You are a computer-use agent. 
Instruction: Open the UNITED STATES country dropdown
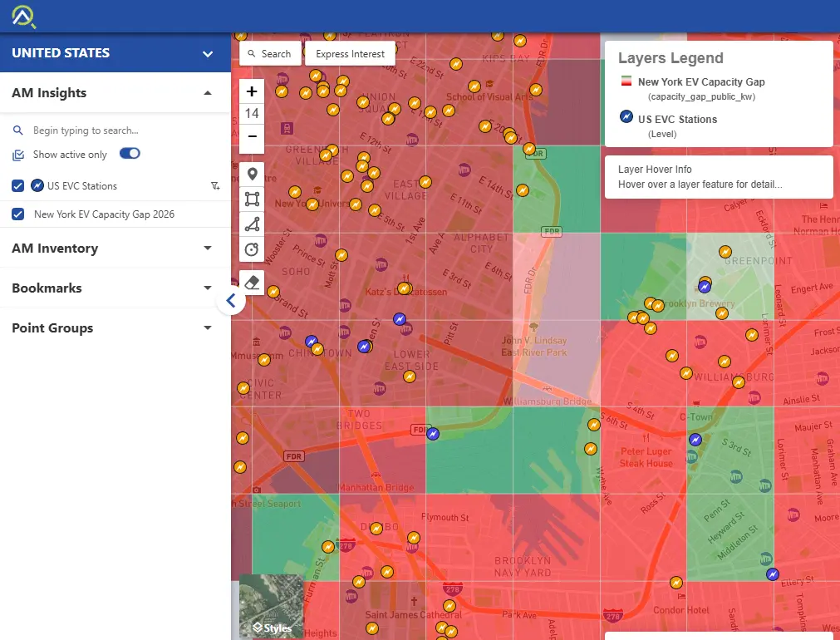207,54
